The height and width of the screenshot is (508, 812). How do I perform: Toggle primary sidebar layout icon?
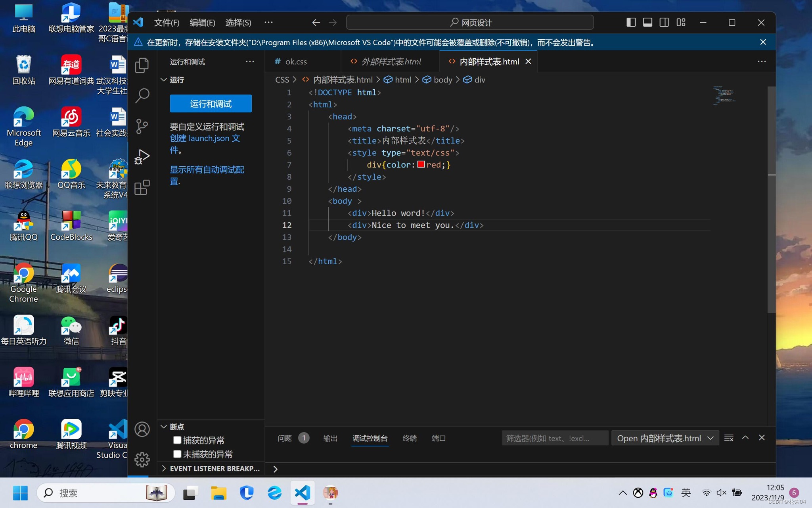(631, 23)
